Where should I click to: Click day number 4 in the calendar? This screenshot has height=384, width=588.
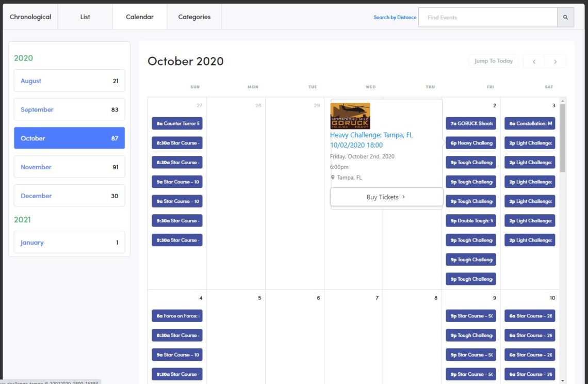pyautogui.click(x=201, y=298)
